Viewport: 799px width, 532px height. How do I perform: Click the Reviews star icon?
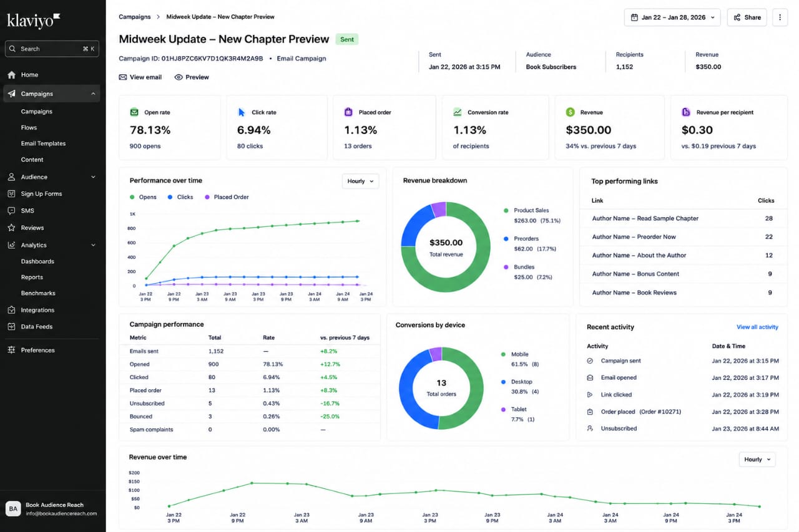[11, 228]
